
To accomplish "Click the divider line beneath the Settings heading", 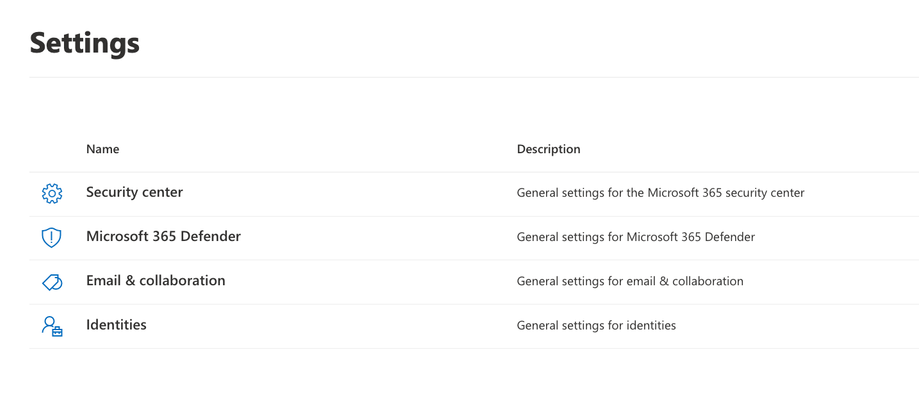I will pos(474,77).
